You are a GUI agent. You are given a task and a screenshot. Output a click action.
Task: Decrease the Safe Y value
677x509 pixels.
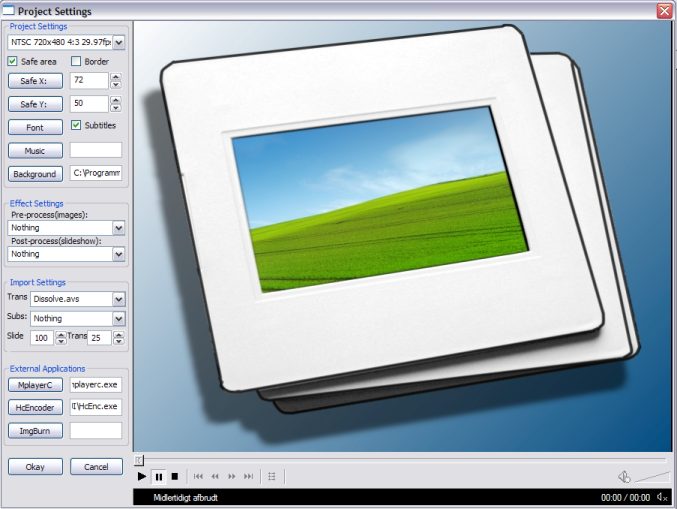tap(116, 108)
